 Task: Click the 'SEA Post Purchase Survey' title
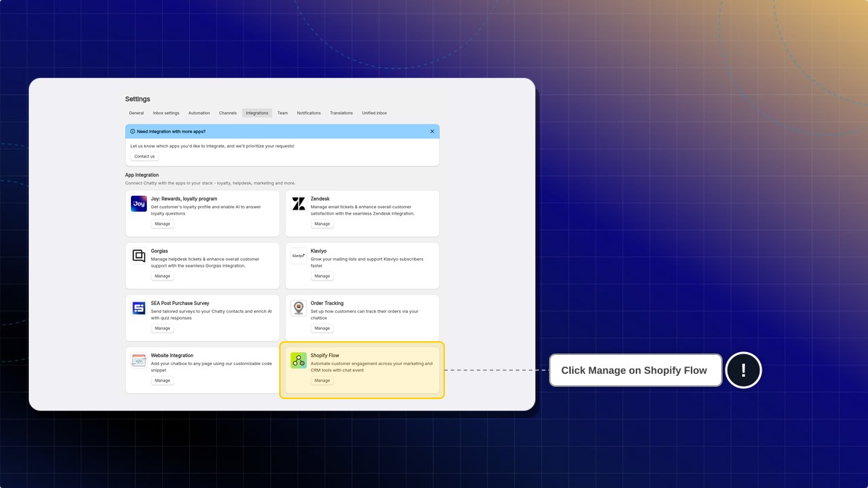tap(180, 303)
